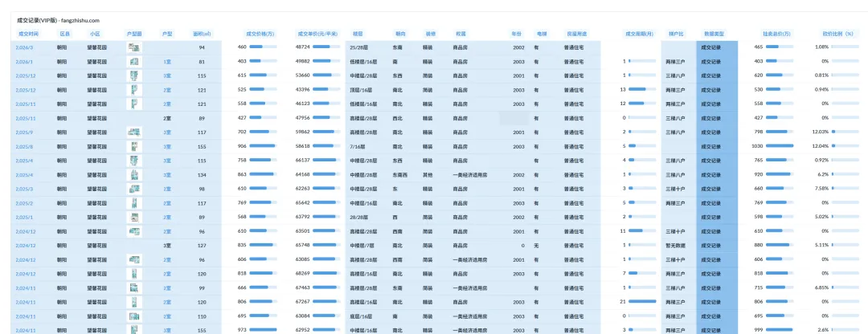The width and height of the screenshot is (868, 334).
Task: Open the 2,025/3 transaction date link
Action: (24, 189)
